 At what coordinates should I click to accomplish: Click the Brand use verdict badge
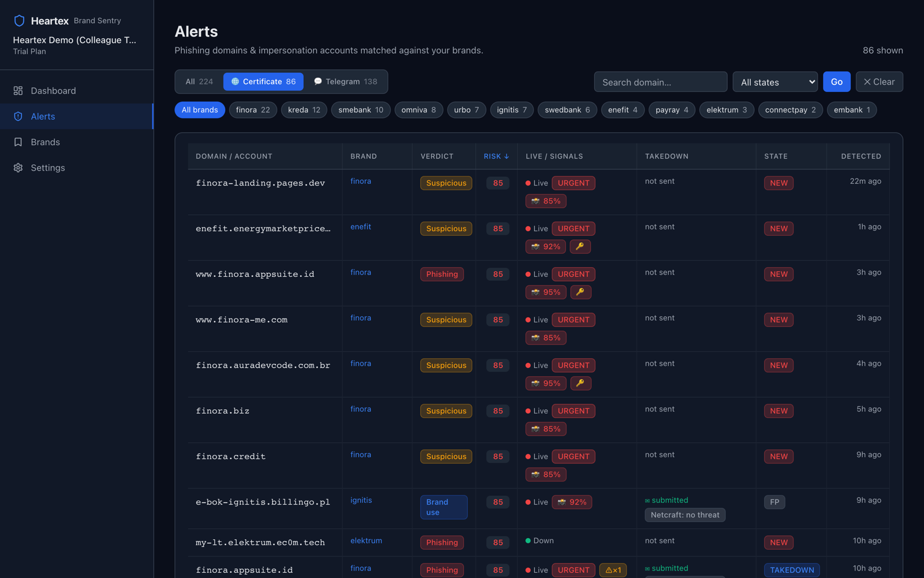coord(444,507)
